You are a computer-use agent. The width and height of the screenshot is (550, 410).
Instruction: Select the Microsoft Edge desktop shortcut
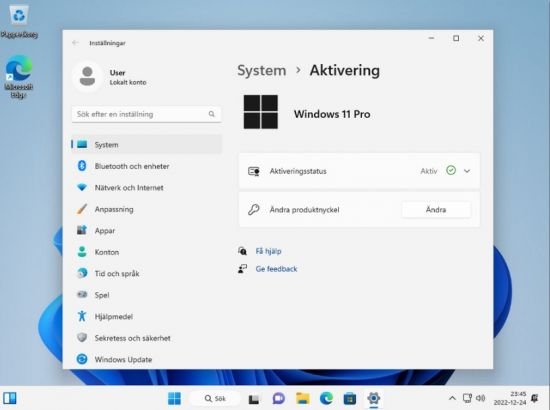[x=19, y=76]
